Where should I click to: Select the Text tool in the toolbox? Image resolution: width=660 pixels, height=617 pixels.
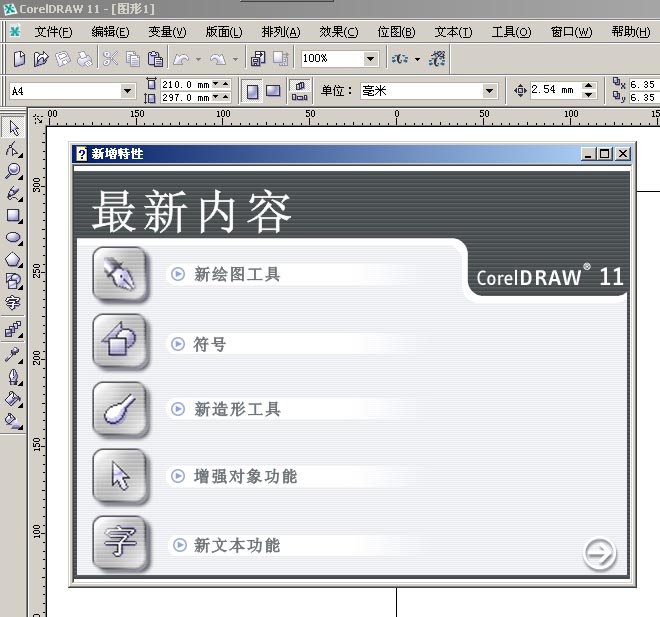coord(13,302)
